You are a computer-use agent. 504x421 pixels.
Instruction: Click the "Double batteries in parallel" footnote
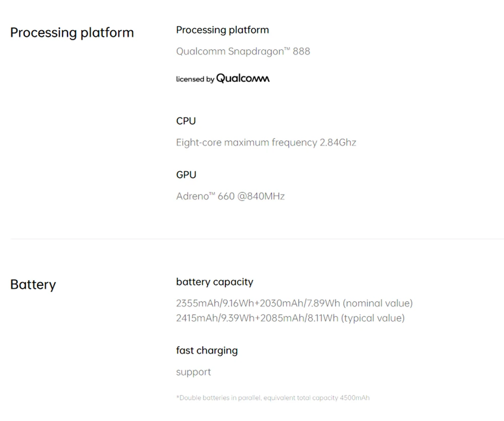click(219, 398)
